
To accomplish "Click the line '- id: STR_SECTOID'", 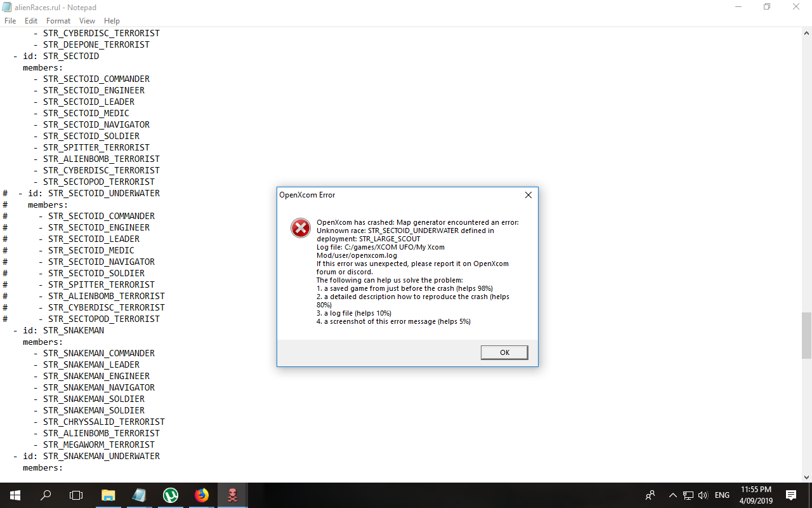I will tap(56, 56).
